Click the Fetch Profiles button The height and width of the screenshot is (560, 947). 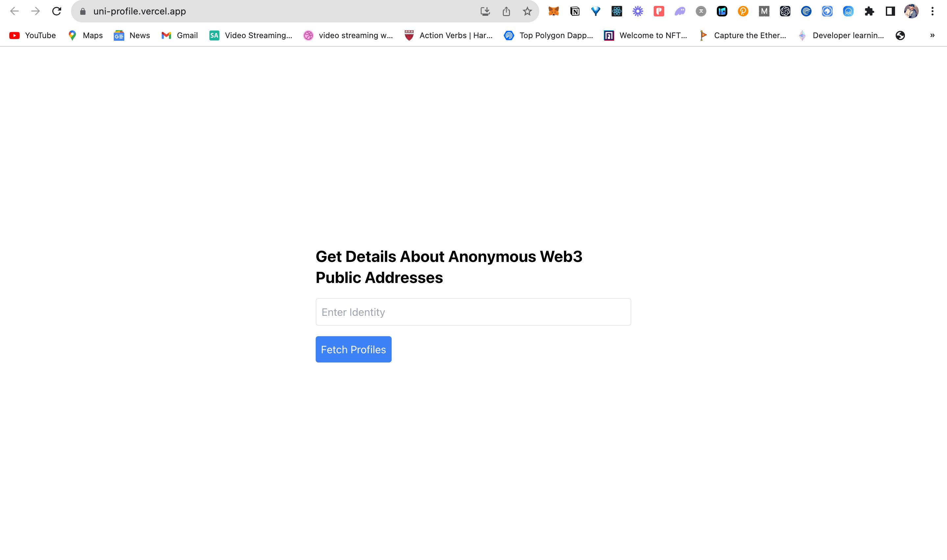coord(353,349)
